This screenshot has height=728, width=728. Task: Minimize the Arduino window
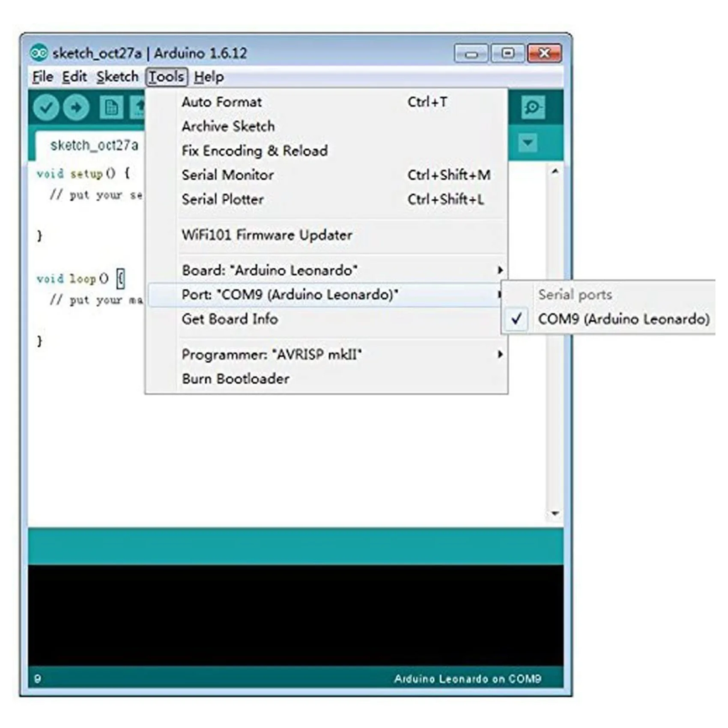[471, 54]
